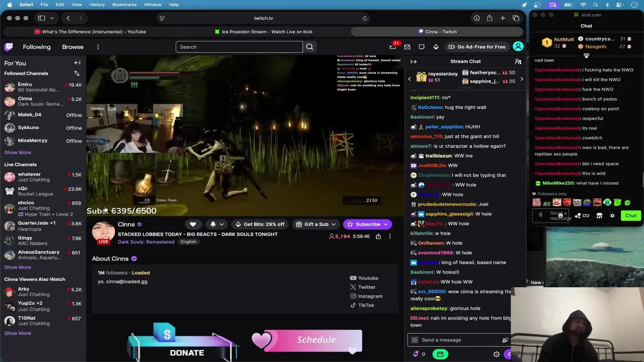644x362 pixels.
Task: Show next gift leaderboard entry
Action: pyautogui.click(x=521, y=79)
